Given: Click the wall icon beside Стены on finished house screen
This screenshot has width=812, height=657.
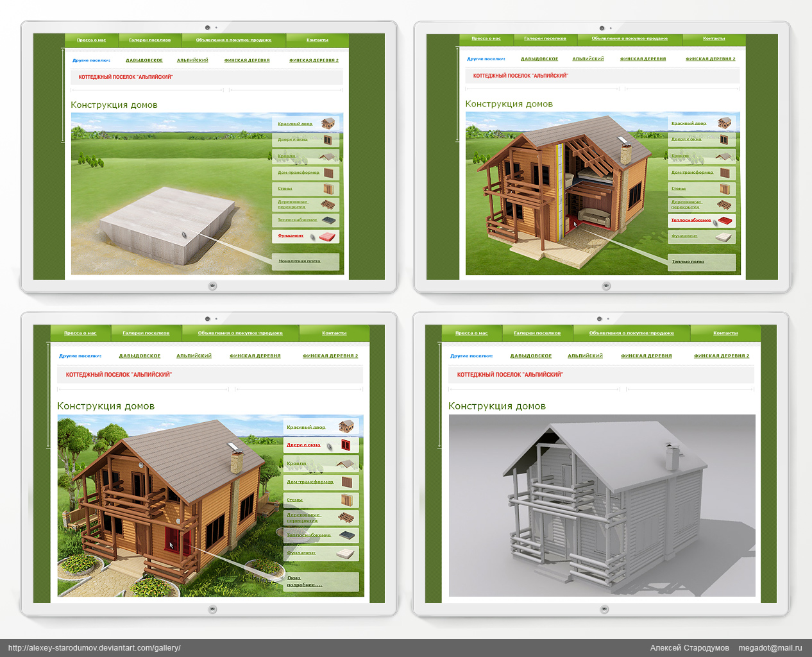Looking at the screenshot, I should pyautogui.click(x=346, y=500).
